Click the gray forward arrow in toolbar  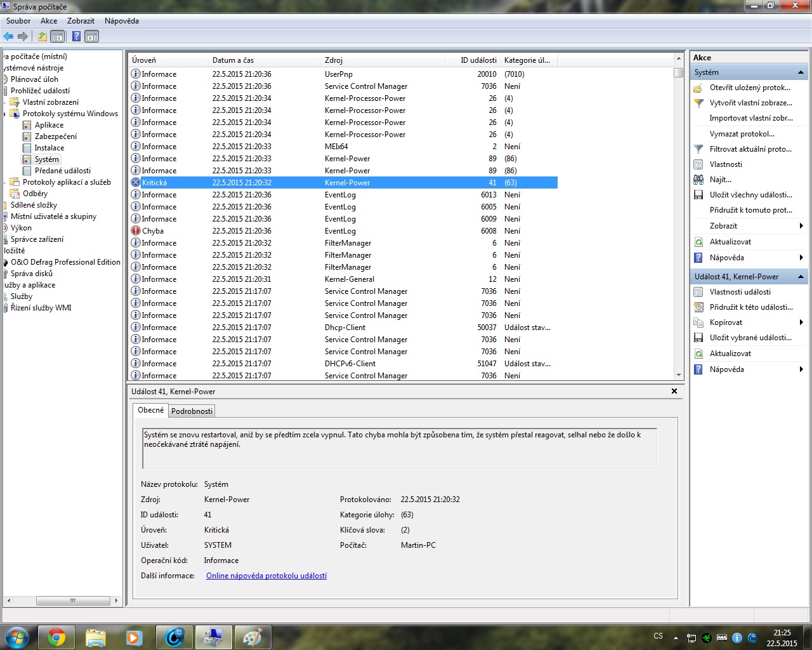(23, 37)
